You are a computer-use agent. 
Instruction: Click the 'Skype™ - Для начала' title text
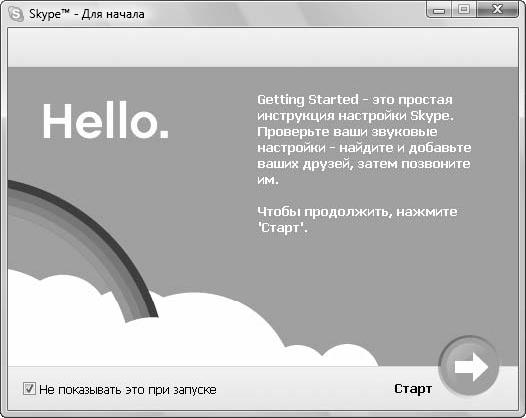click(87, 14)
